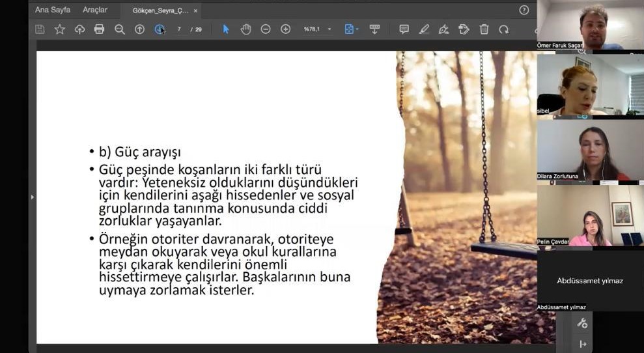Screen dimensions: 644x353
Task: Select Pelin Çavdar video tile
Action: click(x=590, y=216)
